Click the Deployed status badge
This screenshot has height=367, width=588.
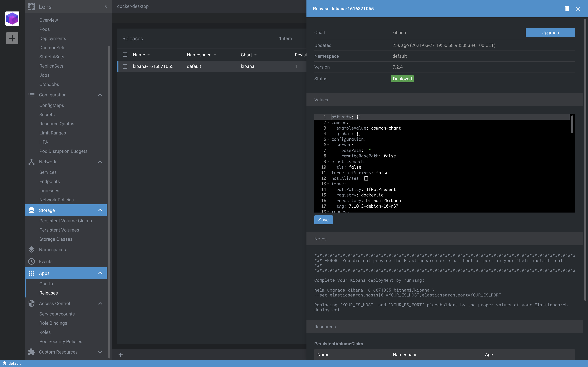[x=402, y=79]
